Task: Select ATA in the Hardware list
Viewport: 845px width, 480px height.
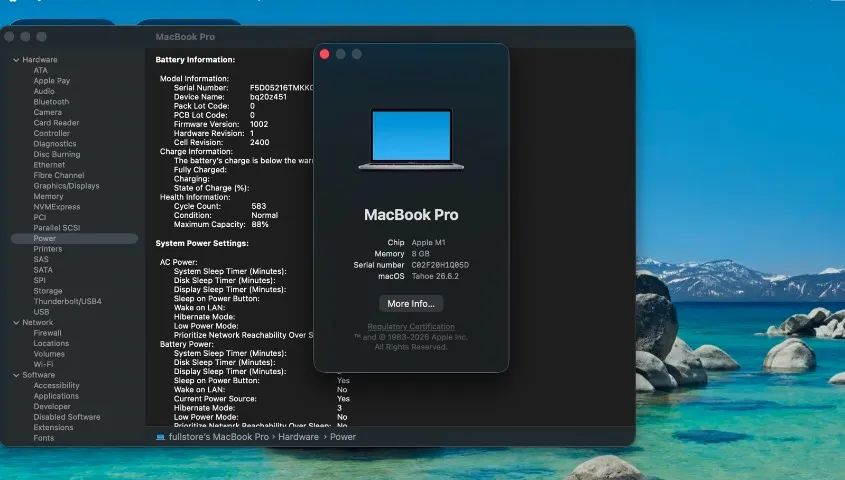Action: (x=40, y=70)
